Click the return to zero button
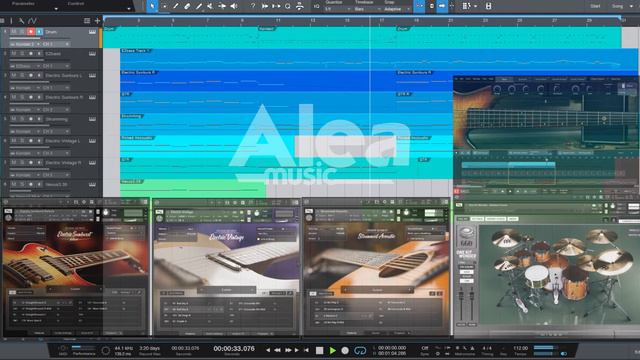 click(306, 350)
